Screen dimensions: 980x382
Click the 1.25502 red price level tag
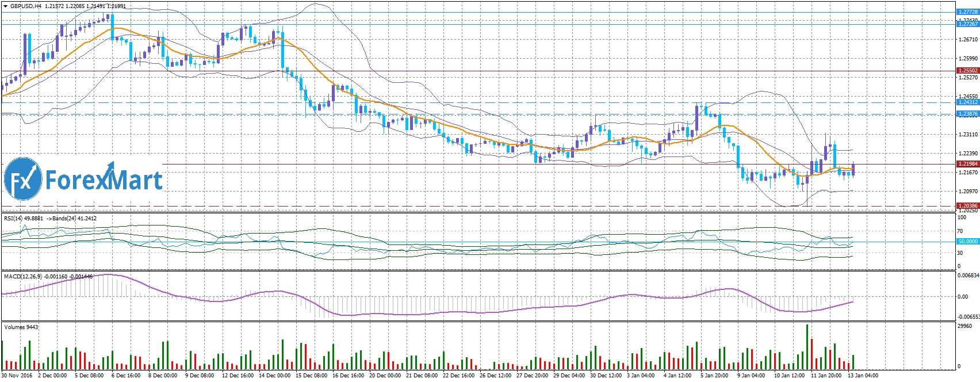pyautogui.click(x=968, y=71)
